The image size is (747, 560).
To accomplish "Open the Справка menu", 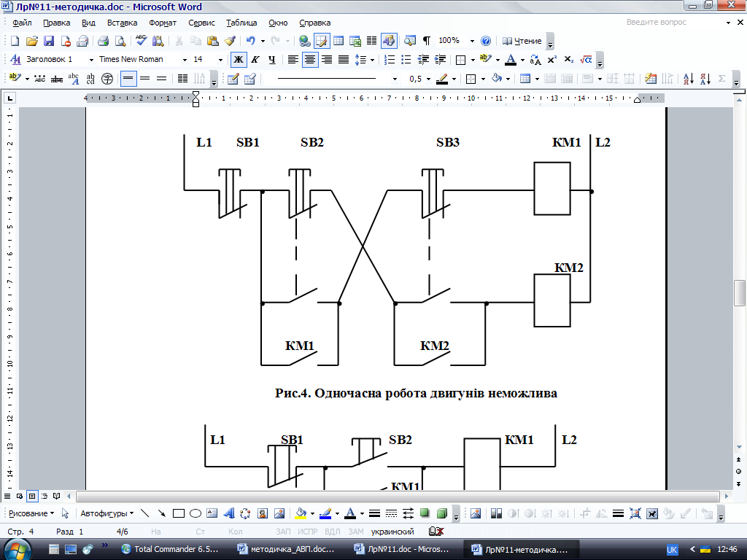I will 315,23.
